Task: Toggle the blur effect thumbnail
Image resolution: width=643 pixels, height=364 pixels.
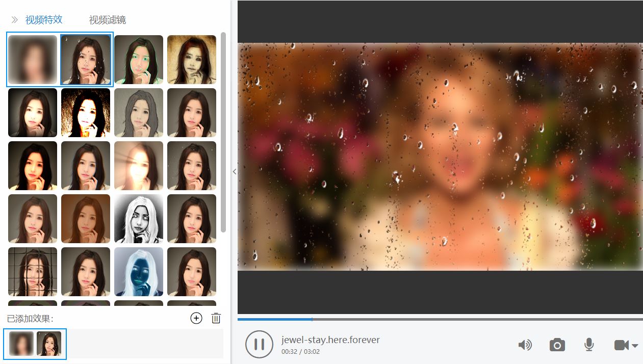Action: pos(33,60)
